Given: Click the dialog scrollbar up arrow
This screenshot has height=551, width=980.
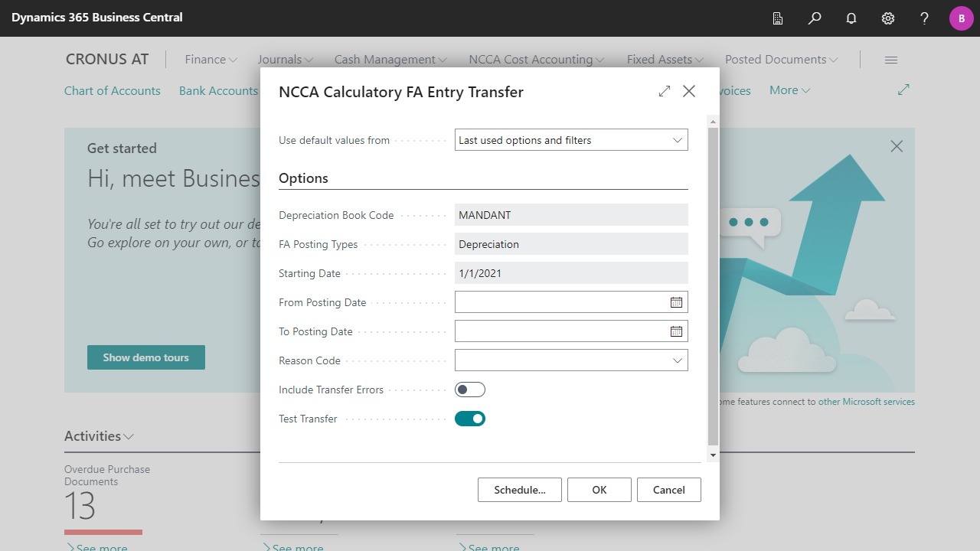Looking at the screenshot, I should (713, 121).
